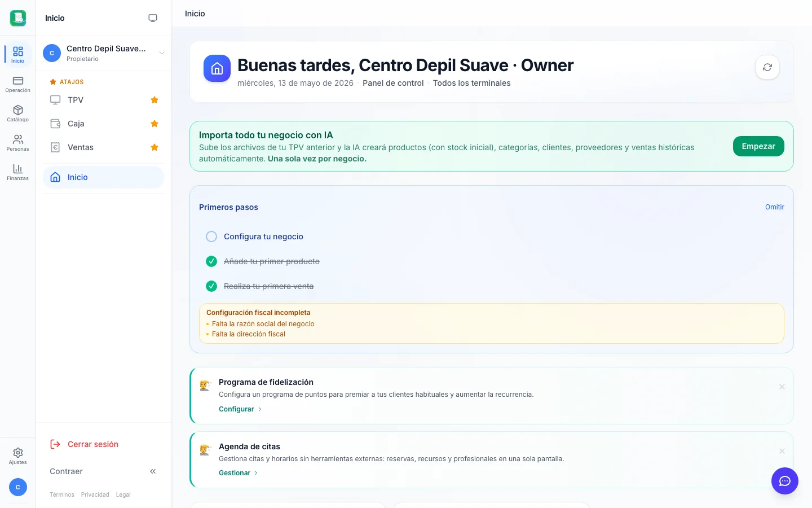The image size is (812, 508).
Task: Click Gestionar in the Agenda de citas card
Action: 238,473
